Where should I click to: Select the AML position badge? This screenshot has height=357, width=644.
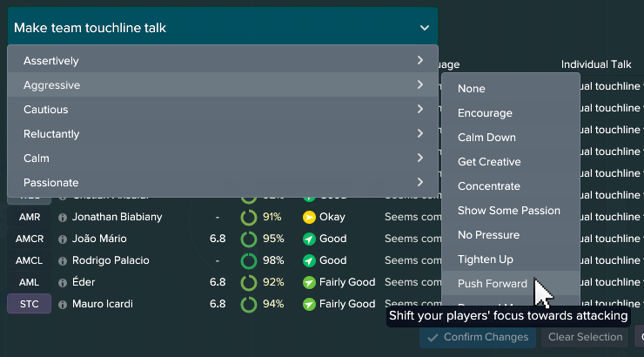tap(29, 282)
